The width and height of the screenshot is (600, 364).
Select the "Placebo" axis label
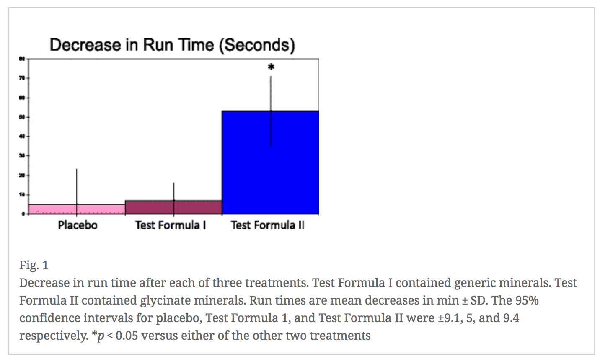(x=78, y=225)
